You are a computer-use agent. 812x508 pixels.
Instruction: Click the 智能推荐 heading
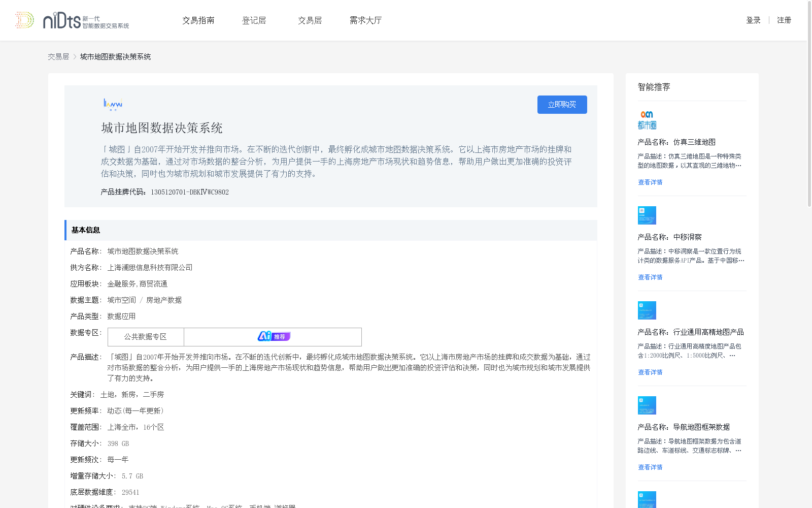654,87
